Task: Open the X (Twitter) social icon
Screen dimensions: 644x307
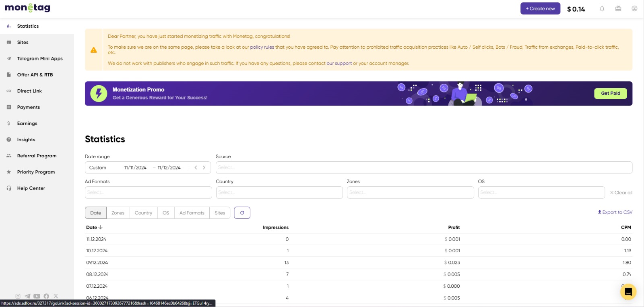Action: (x=56, y=296)
